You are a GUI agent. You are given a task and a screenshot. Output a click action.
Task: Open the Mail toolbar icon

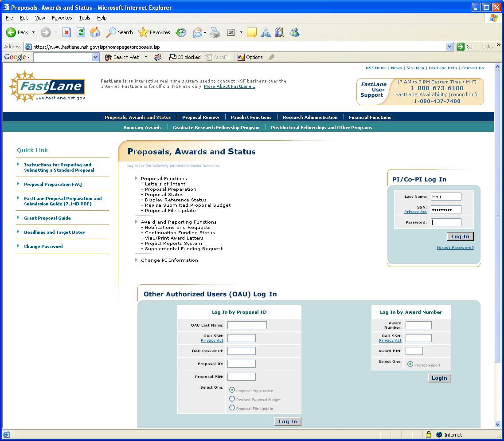198,32
